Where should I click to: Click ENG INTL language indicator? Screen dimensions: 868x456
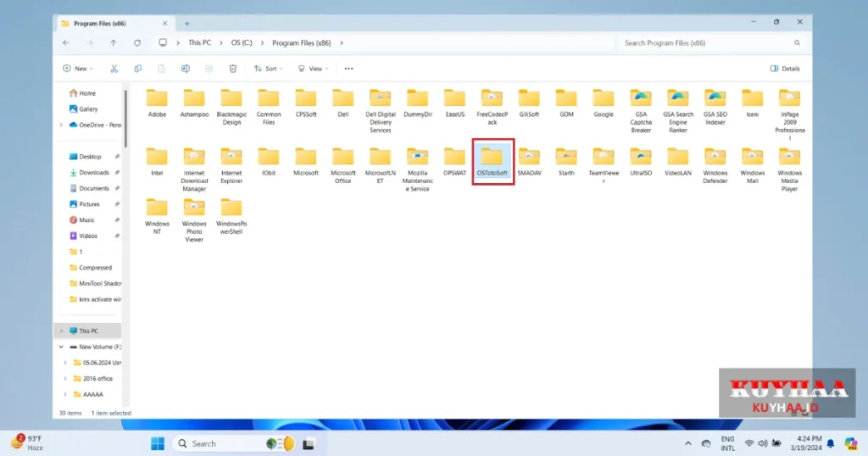pos(727,443)
